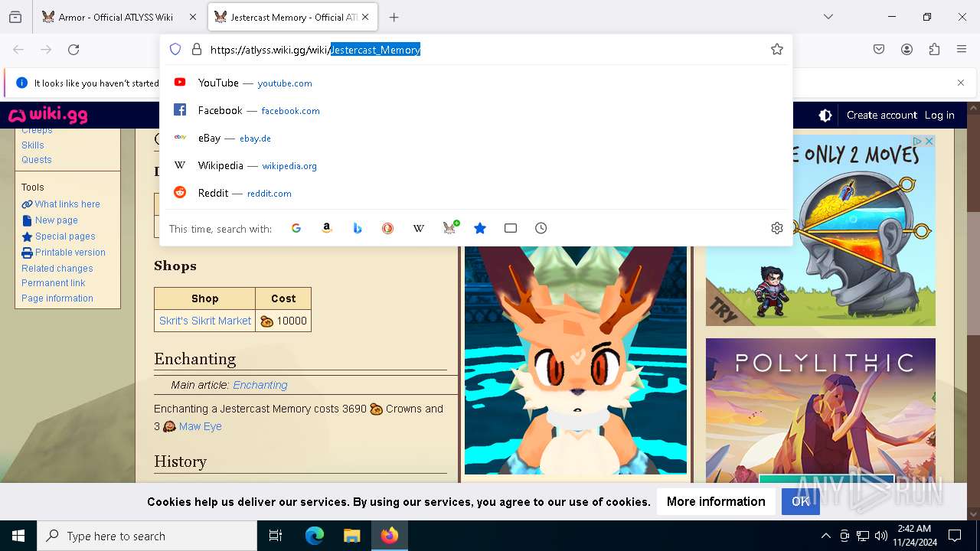Click the site security padlock icon
Viewport: 980px width, 551px height.
tap(197, 50)
